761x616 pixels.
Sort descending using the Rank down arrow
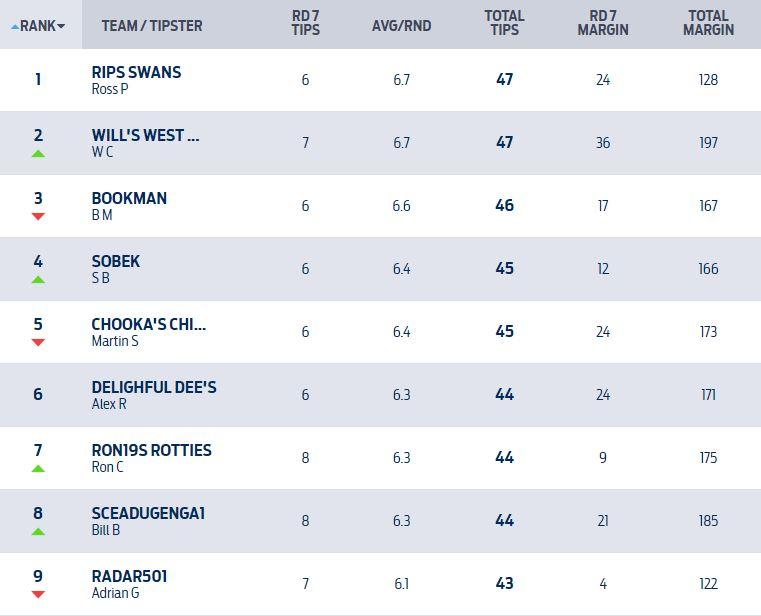[x=62, y=26]
